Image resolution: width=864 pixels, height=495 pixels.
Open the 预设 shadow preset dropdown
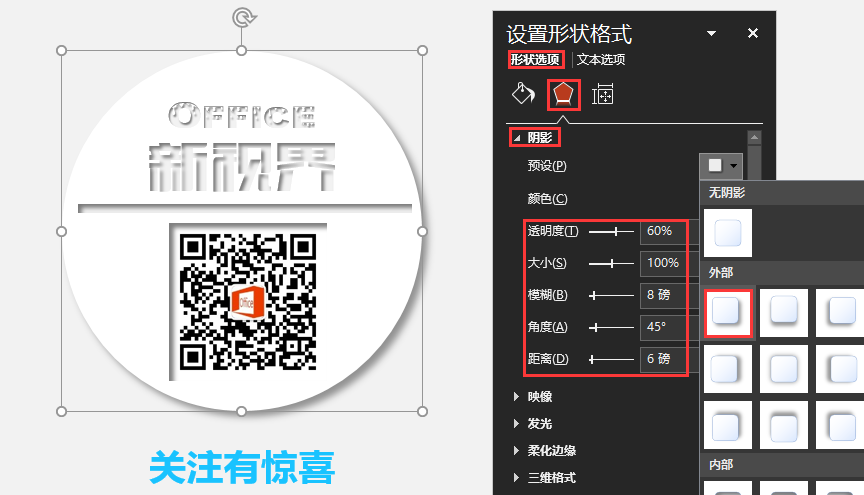point(721,165)
